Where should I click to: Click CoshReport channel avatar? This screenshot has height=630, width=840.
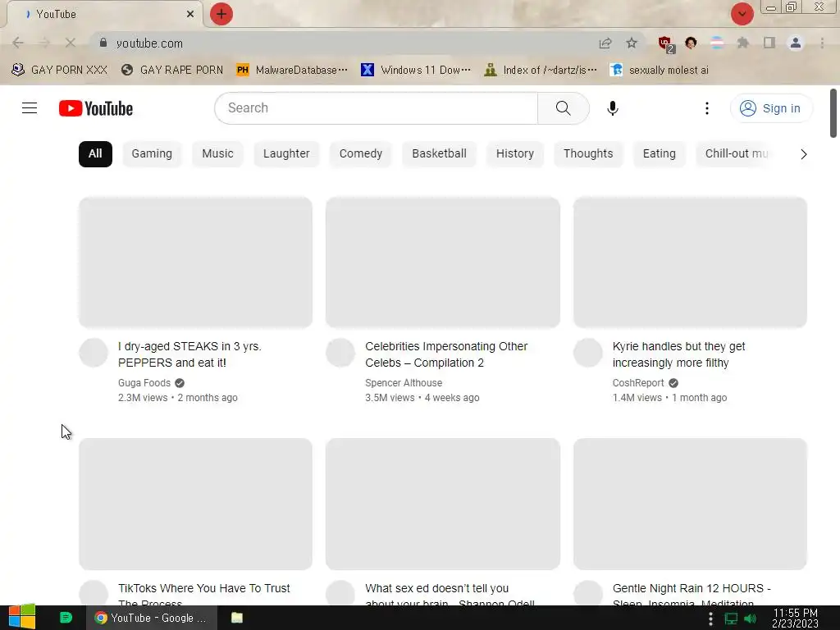click(x=588, y=353)
